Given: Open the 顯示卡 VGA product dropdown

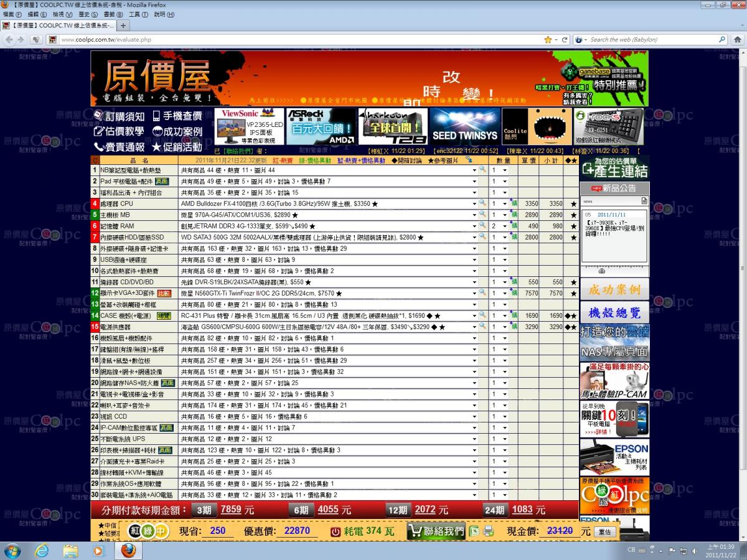Looking at the screenshot, I should pos(474,293).
